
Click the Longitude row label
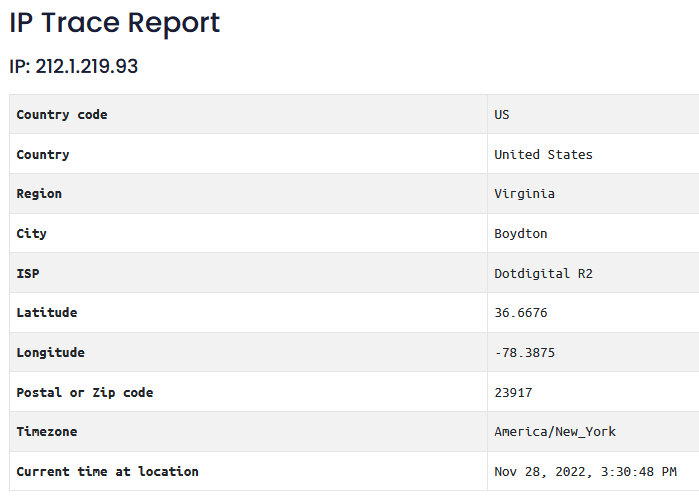tap(50, 353)
